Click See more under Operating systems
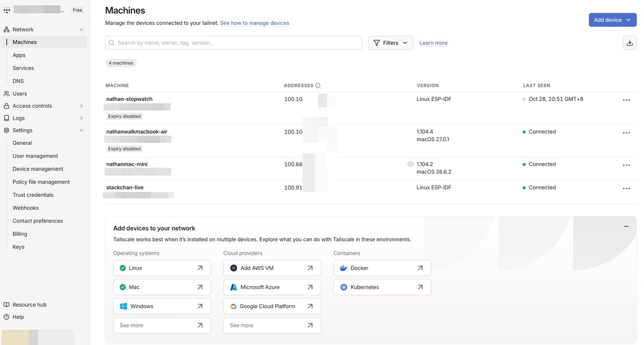The height and width of the screenshot is (345, 644). (162, 325)
